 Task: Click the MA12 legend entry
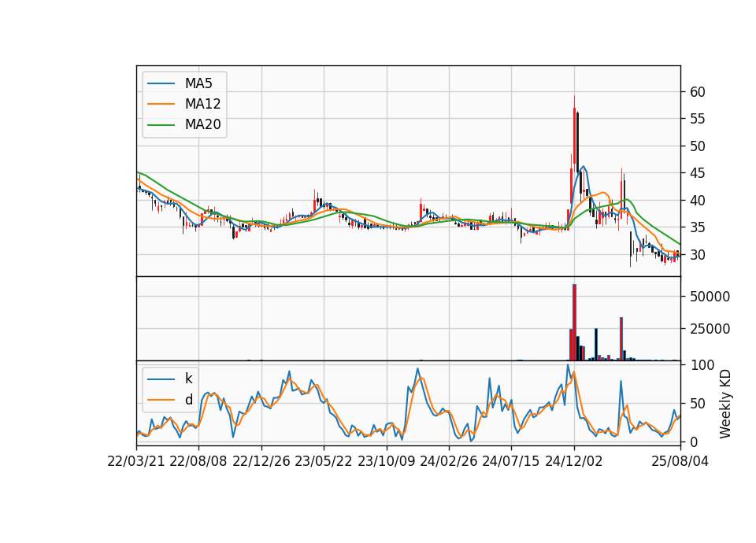pyautogui.click(x=184, y=104)
